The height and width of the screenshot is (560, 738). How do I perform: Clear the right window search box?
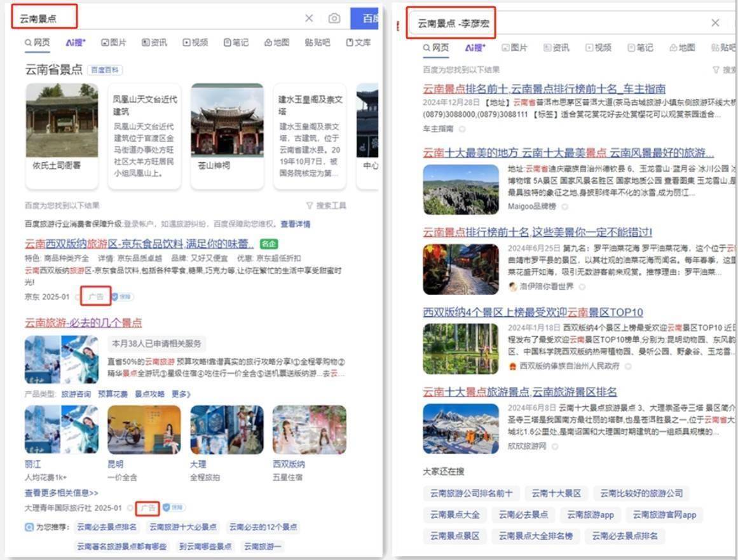[715, 23]
